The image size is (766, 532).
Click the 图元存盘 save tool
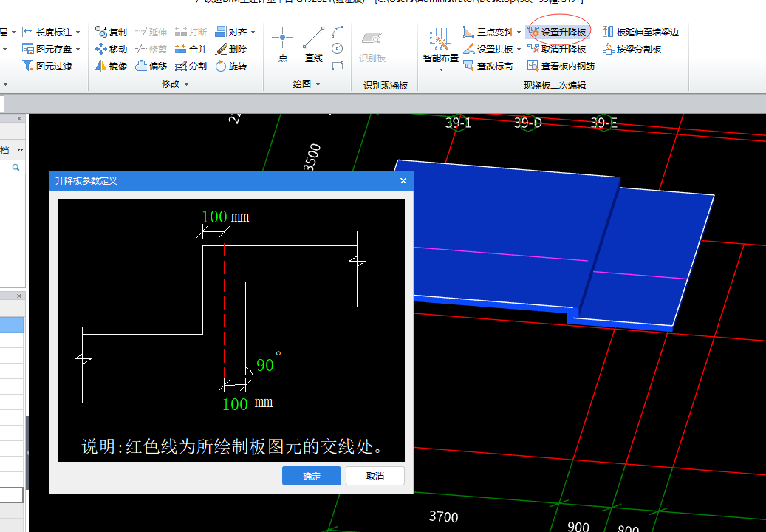(x=47, y=49)
